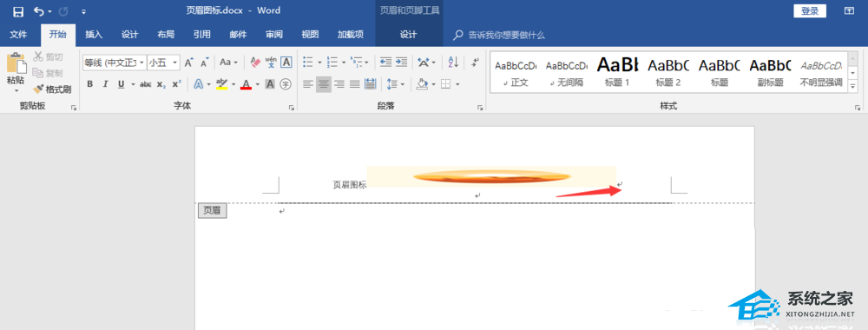Image resolution: width=868 pixels, height=330 pixels.
Task: Open the 文件 menu tab
Action: (x=18, y=35)
